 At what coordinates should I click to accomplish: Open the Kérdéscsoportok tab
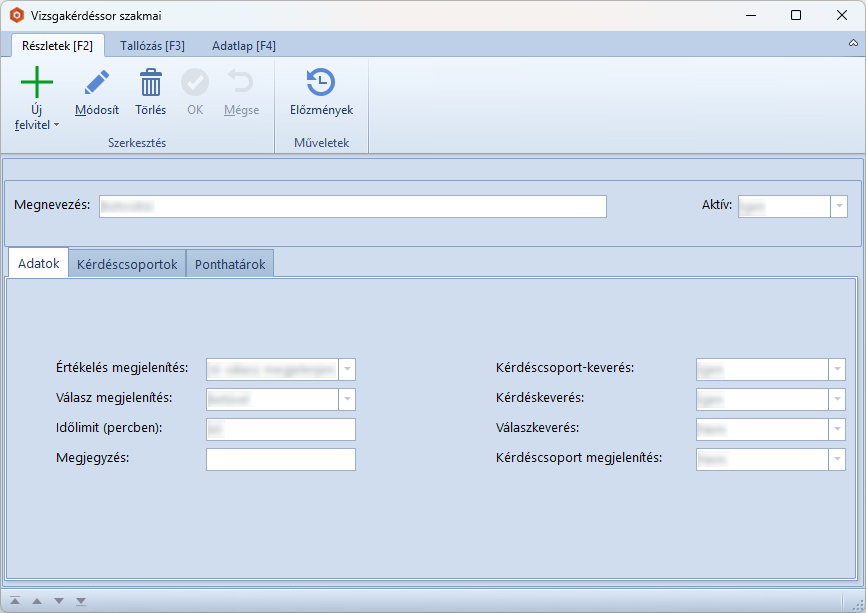(x=127, y=265)
